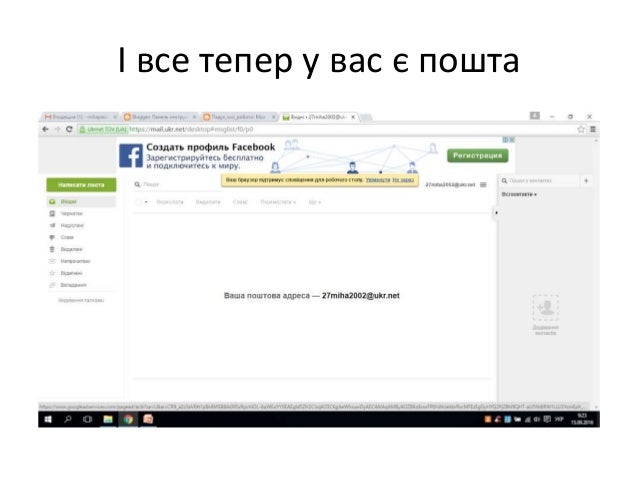Open the Attachments folder paperclip icon
This screenshot has width=638, height=479.
52,285
